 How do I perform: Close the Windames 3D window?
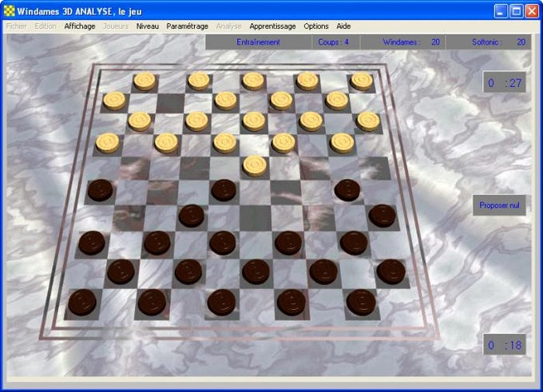tap(532, 11)
